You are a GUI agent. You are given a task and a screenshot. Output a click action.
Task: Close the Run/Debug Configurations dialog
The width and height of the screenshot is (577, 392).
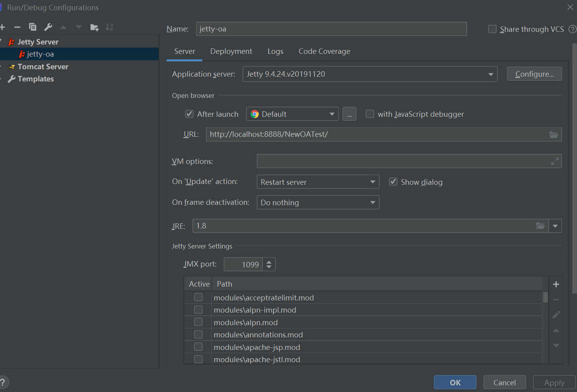(570, 7)
